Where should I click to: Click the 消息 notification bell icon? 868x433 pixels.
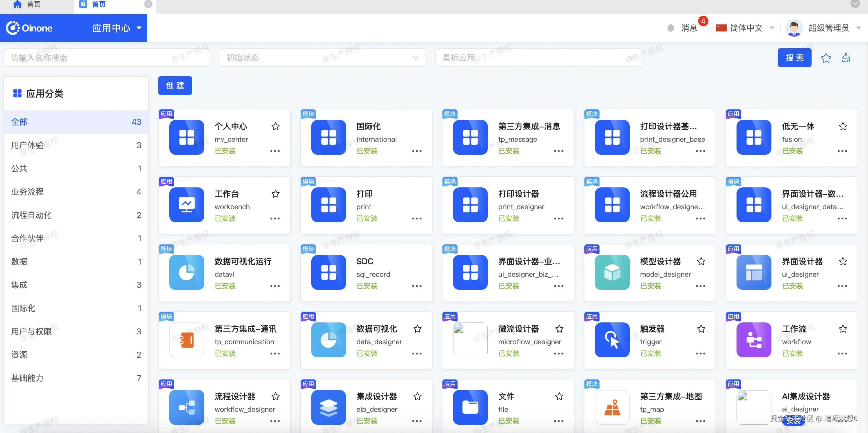point(670,28)
